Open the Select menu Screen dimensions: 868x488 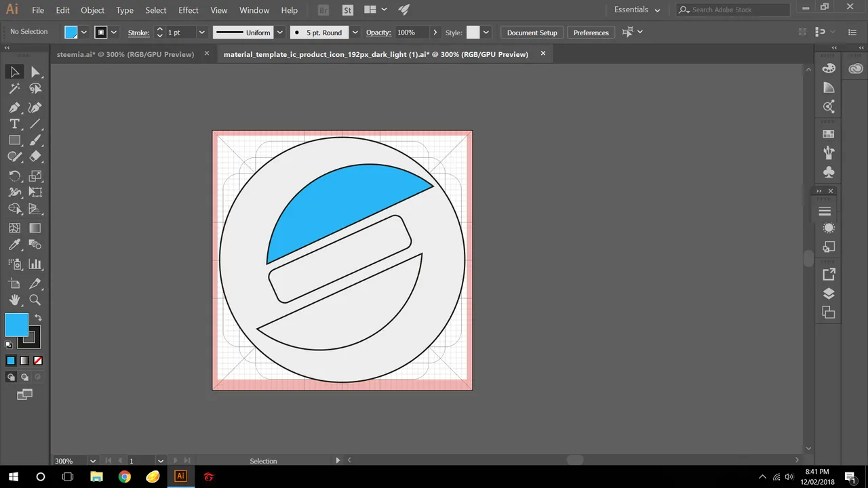156,10
